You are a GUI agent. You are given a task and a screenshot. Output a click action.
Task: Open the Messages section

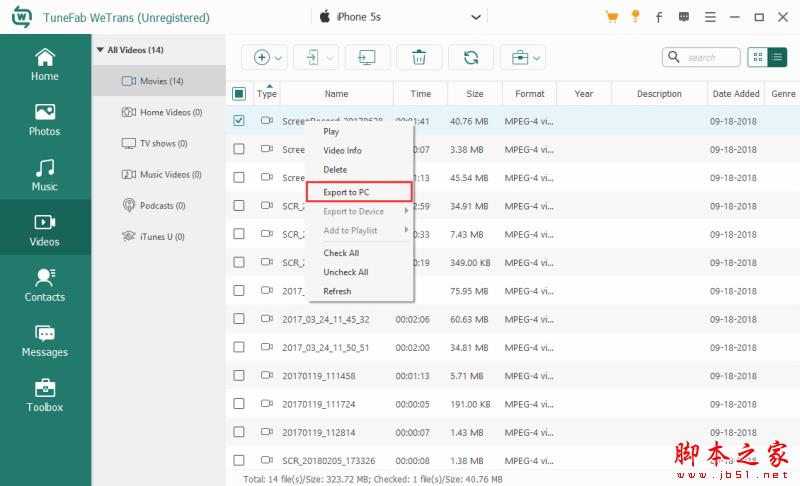tap(45, 341)
